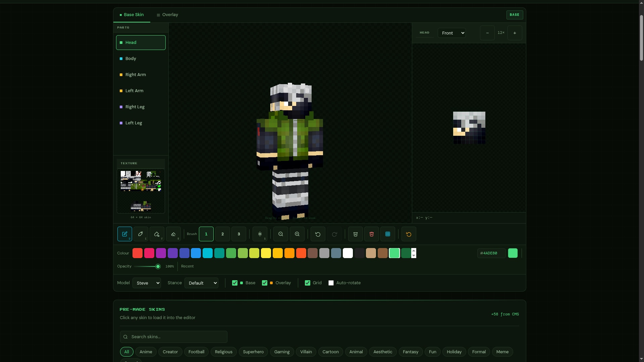The image size is (644, 362).
Task: Select the Right Leg part
Action: (x=141, y=107)
